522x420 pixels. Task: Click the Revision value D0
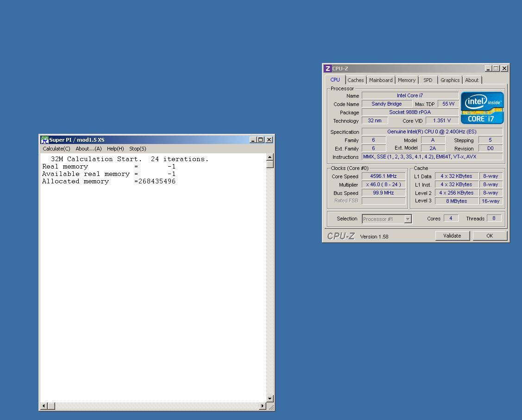point(491,149)
